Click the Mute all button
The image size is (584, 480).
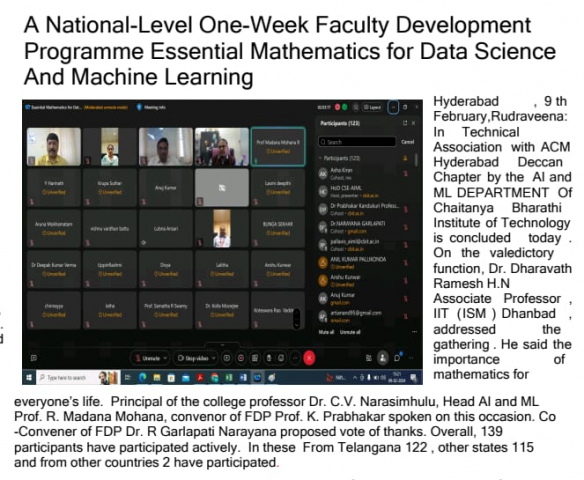[327, 332]
